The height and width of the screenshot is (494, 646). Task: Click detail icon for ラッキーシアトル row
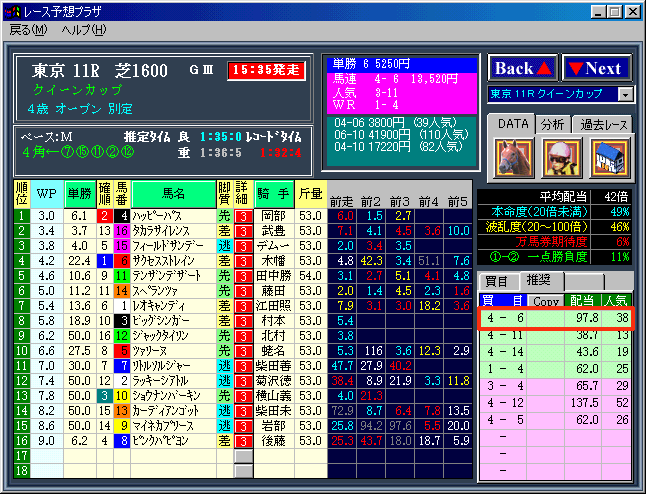[x=243, y=380]
